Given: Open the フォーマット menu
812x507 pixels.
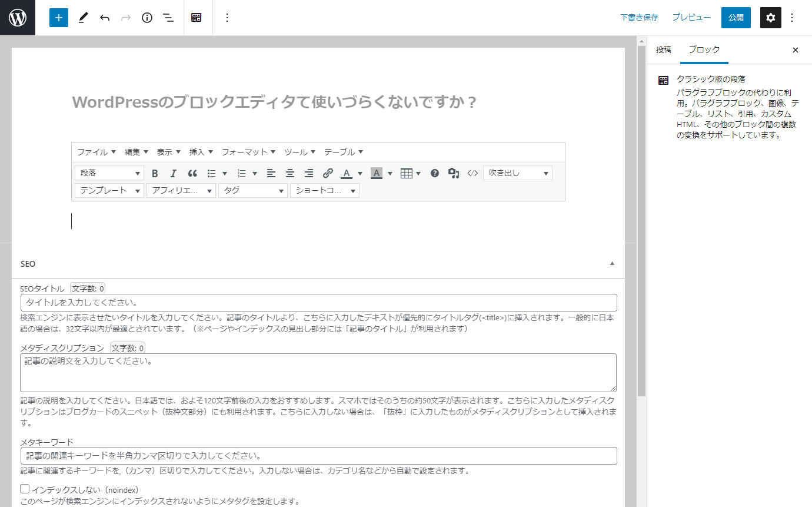Looking at the screenshot, I should coord(249,152).
